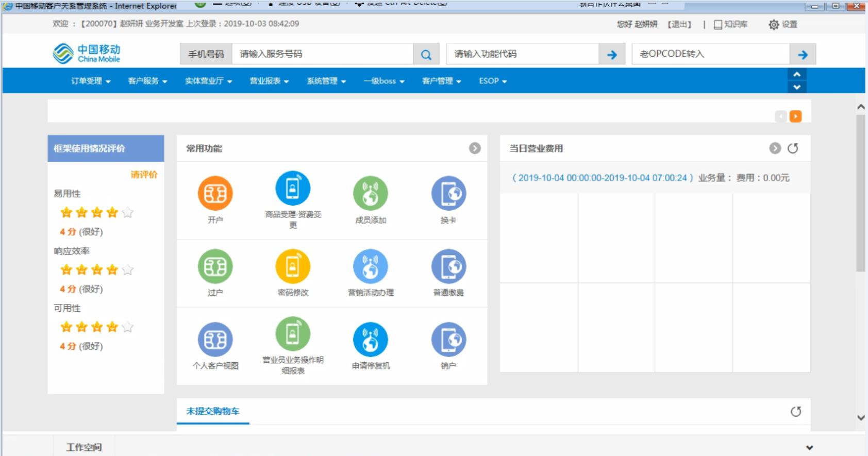The height and width of the screenshot is (456, 868).
Task: Click the 【退出】 logout link
Action: 679,24
